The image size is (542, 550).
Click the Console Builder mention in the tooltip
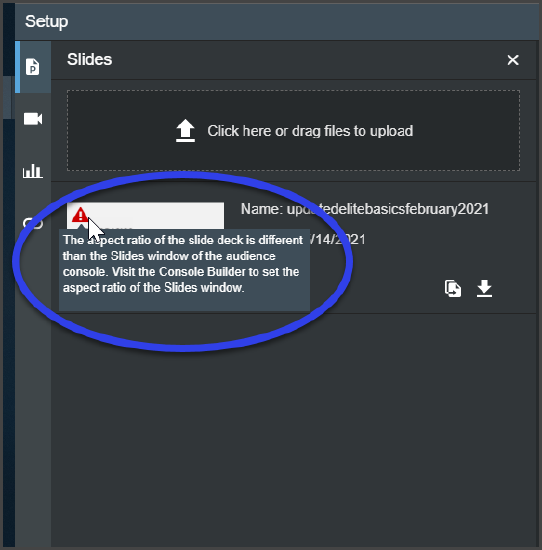202,272
